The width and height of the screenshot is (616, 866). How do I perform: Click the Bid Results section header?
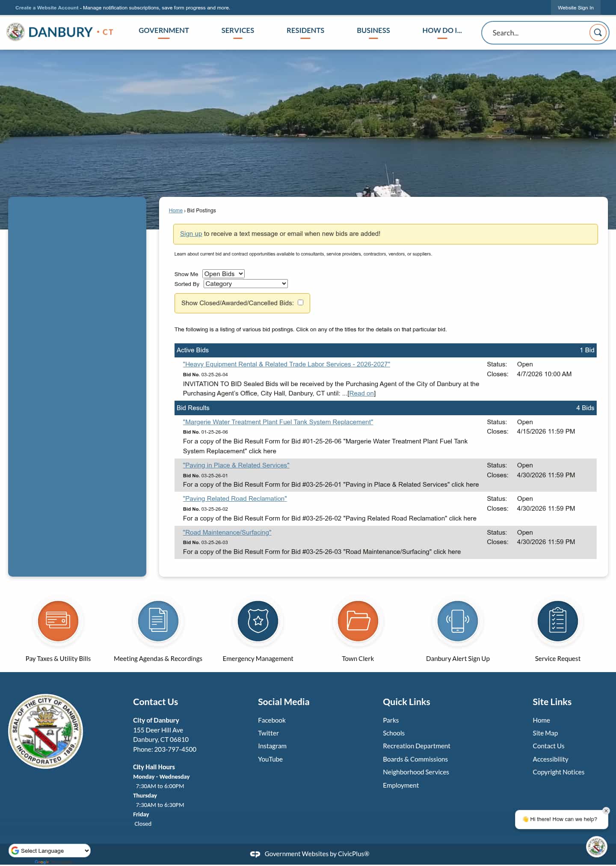coord(385,408)
